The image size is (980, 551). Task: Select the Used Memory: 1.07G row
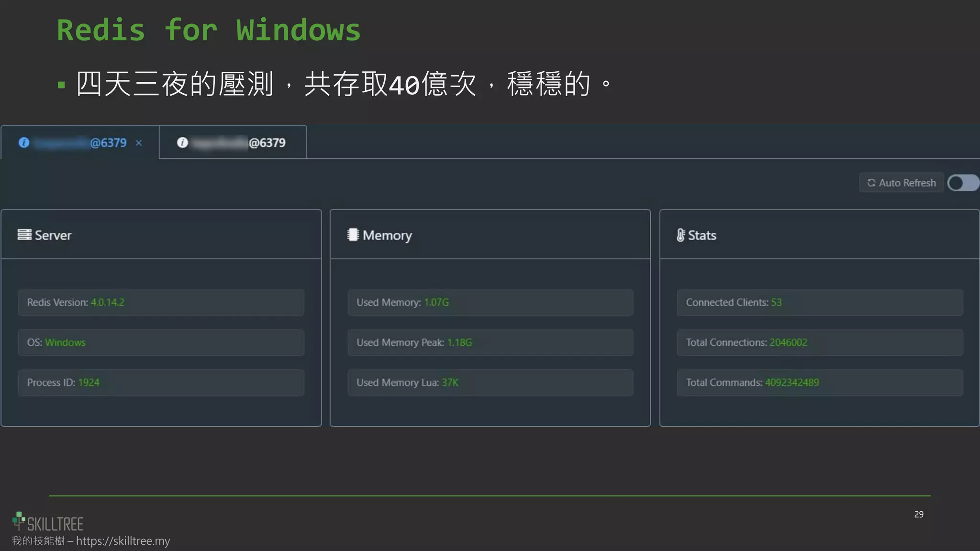pyautogui.click(x=490, y=302)
